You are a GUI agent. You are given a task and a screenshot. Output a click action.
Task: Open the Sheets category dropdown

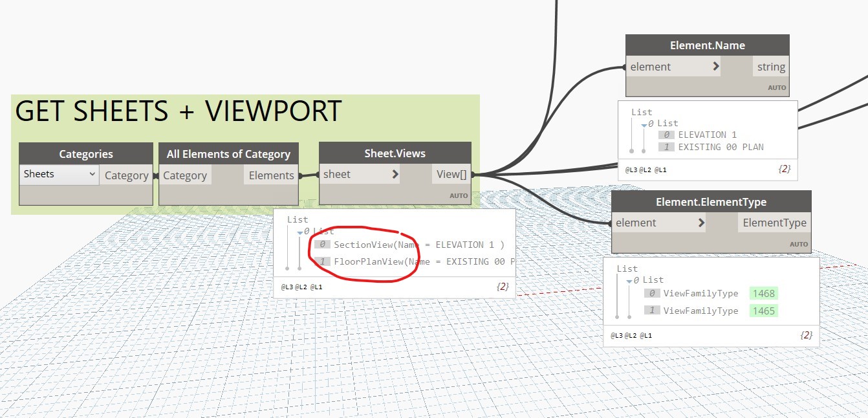94,174
